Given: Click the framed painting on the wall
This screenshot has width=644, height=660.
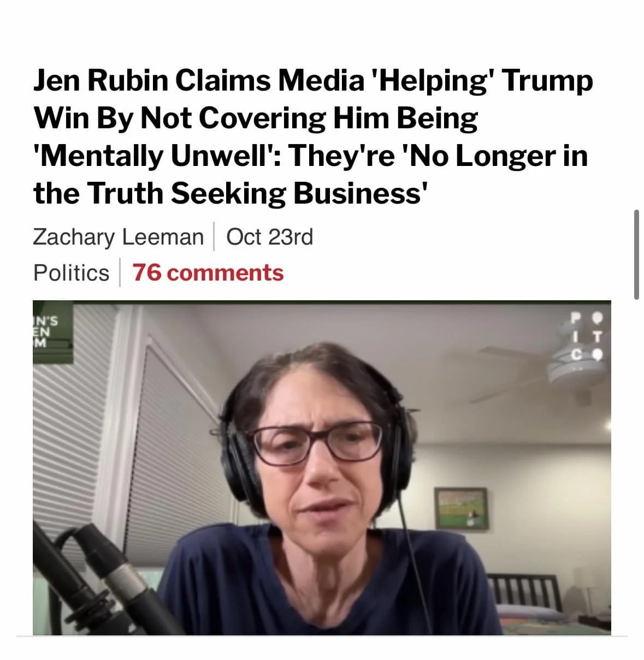Looking at the screenshot, I should pos(461,508).
